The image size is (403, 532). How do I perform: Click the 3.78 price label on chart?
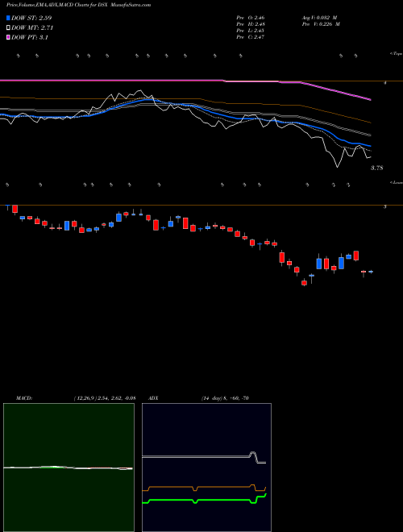point(376,168)
